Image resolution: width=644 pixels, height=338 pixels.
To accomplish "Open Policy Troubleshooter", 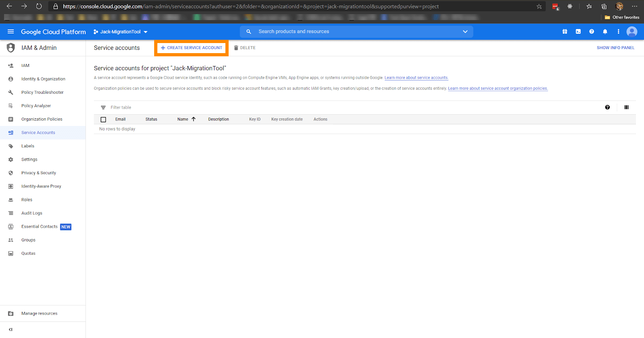I will [42, 92].
